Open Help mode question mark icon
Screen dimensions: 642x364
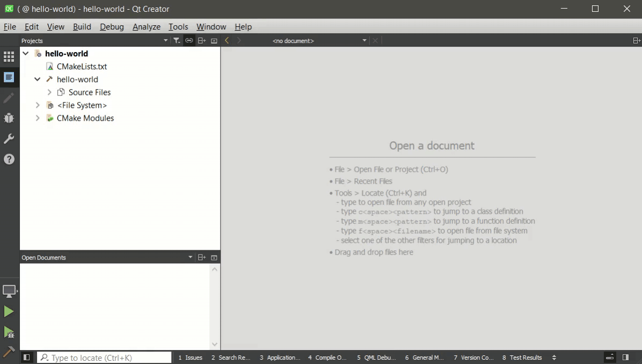click(x=9, y=159)
